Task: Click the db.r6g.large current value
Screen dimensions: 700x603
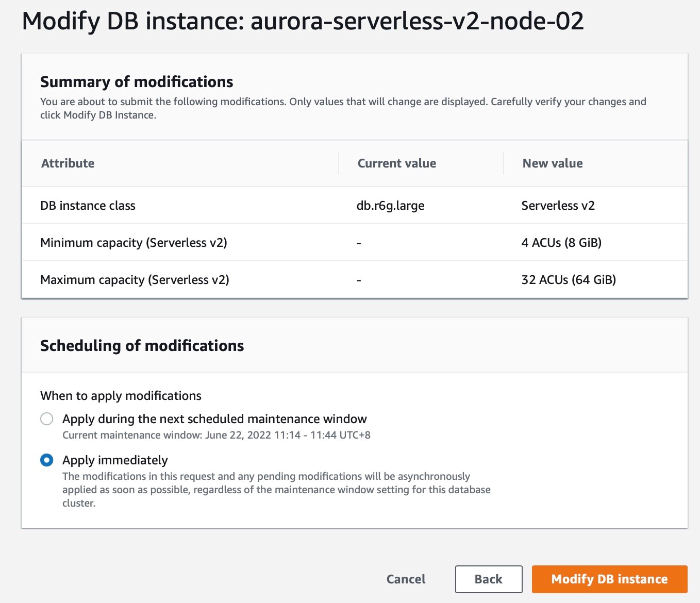Action: [390, 205]
